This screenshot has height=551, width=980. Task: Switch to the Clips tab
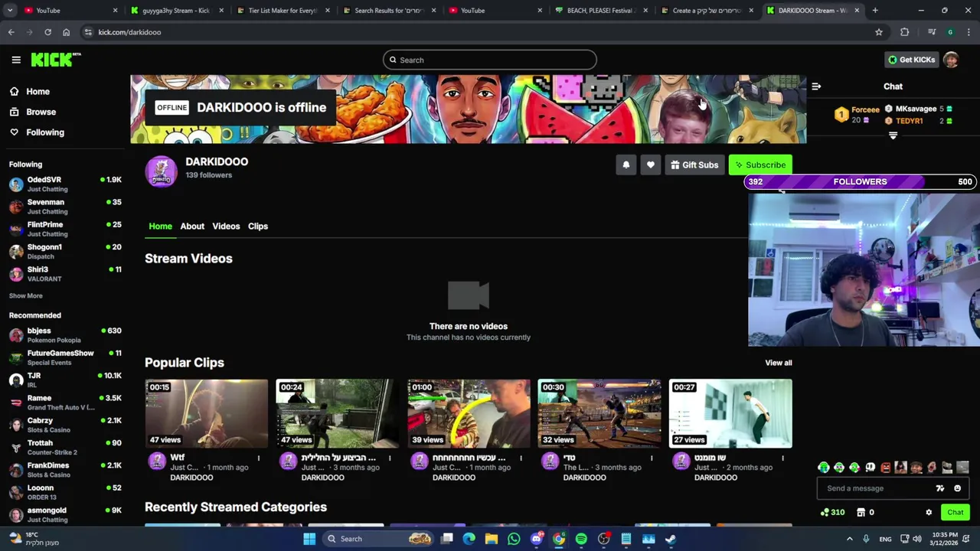258,226
